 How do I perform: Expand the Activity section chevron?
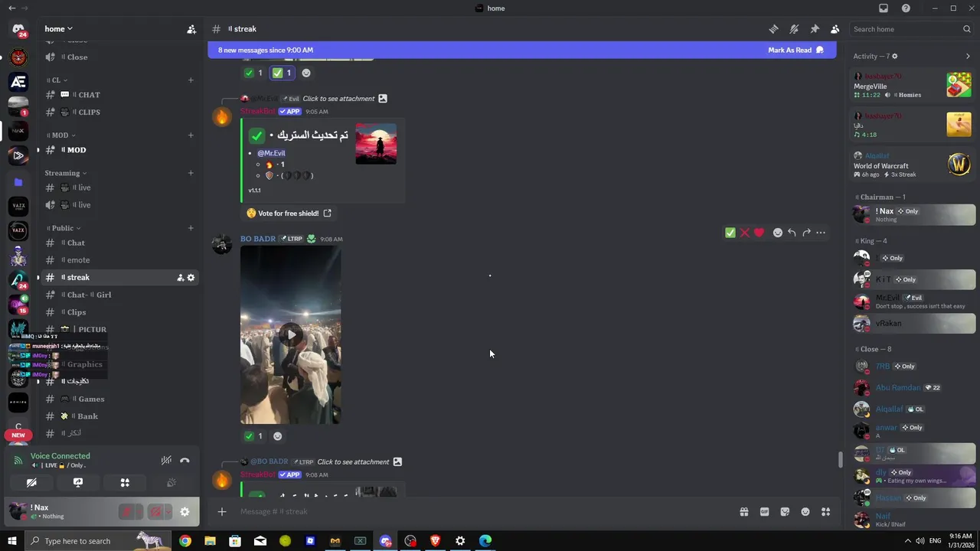click(968, 56)
